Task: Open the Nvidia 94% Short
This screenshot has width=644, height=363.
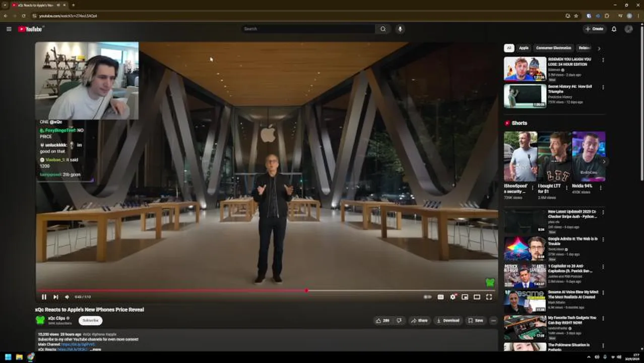Action: click(x=589, y=156)
